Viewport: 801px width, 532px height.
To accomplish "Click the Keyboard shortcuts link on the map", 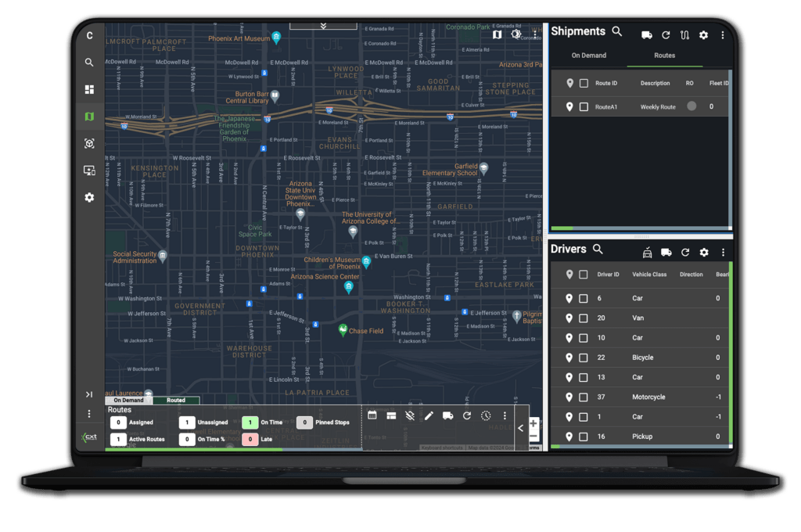I will coord(442,446).
